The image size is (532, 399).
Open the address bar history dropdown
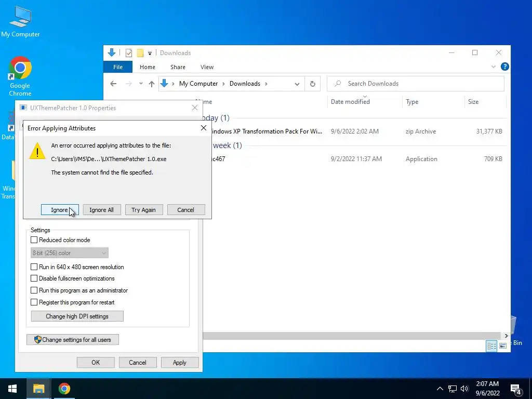tap(297, 84)
